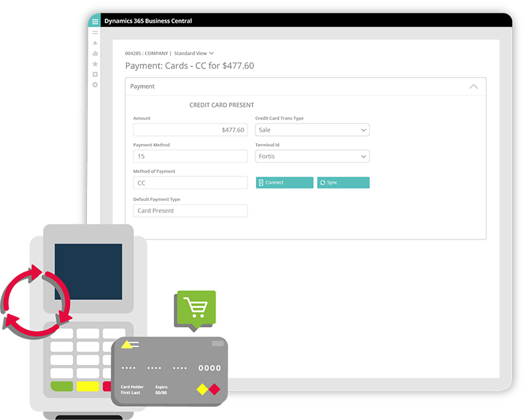Click the Method of Payment field CC
The width and height of the screenshot is (526, 420).
coord(190,183)
